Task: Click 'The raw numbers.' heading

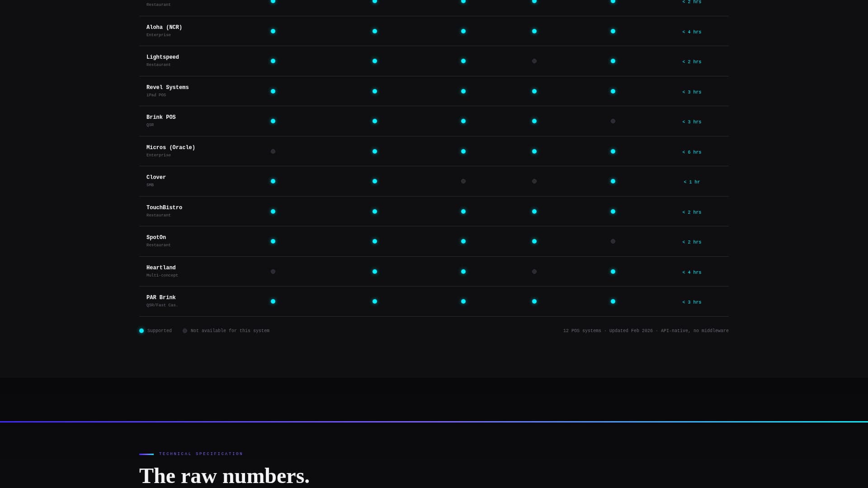Action: 224,476
